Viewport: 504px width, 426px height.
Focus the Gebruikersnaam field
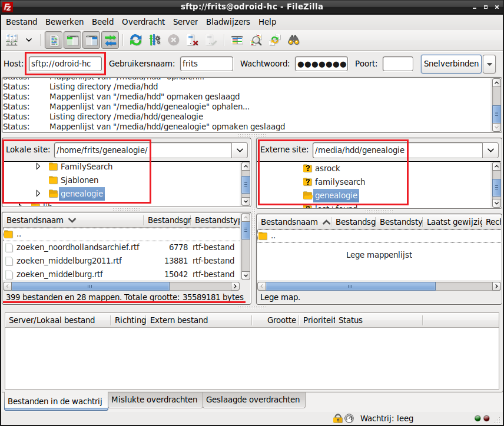(x=206, y=64)
